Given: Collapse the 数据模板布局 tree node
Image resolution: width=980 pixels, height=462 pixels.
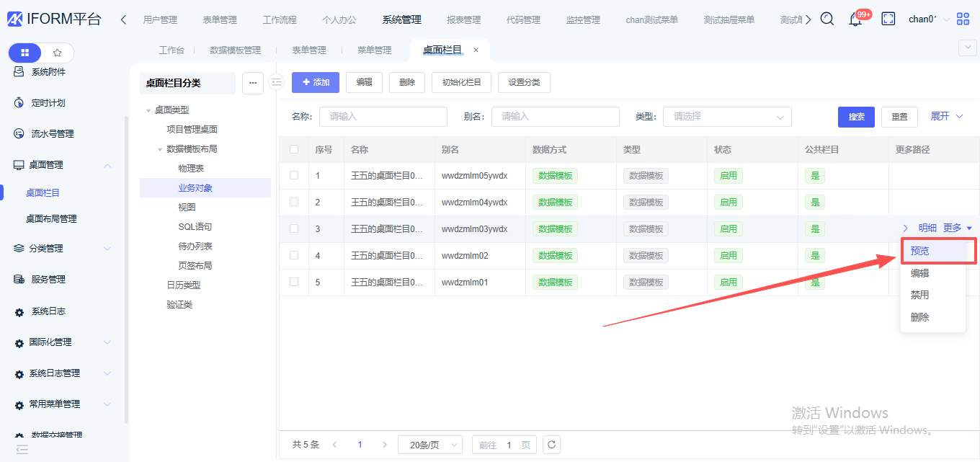Looking at the screenshot, I should [160, 149].
